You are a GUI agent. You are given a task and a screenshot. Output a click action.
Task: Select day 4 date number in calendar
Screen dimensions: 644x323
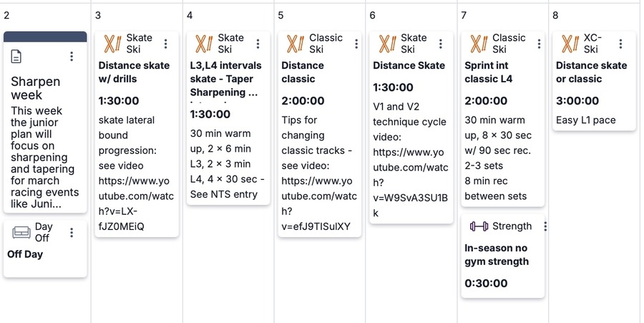pyautogui.click(x=190, y=15)
